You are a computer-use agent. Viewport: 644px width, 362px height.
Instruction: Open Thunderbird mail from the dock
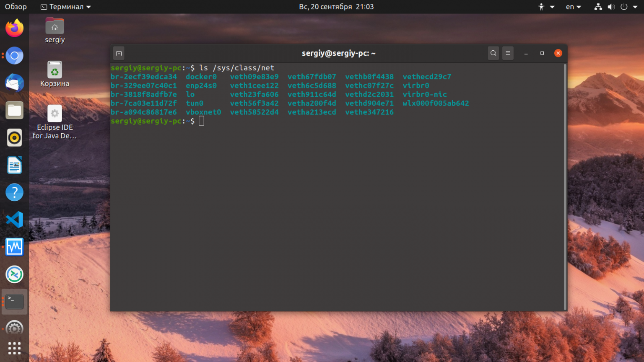click(x=15, y=83)
